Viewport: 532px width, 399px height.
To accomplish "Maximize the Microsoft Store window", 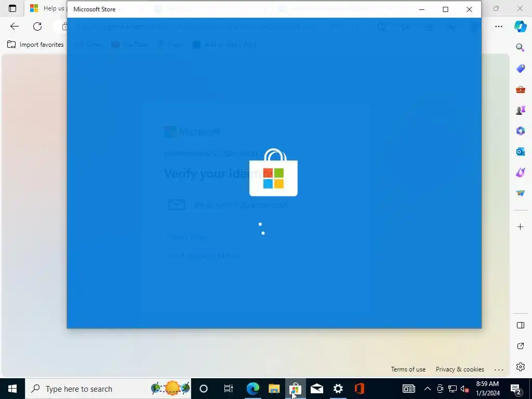I will coord(445,9).
